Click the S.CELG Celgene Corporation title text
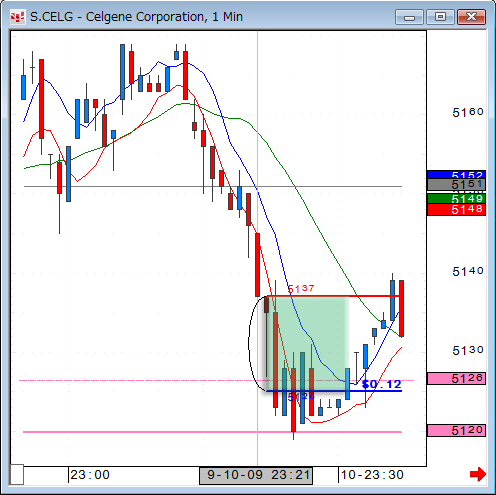The height and width of the screenshot is (495, 496). 136,17
